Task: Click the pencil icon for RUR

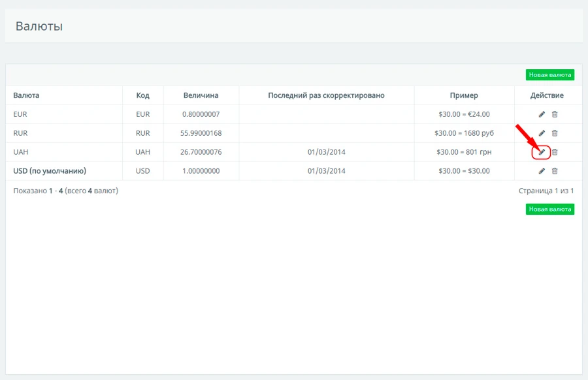Action: (x=542, y=133)
